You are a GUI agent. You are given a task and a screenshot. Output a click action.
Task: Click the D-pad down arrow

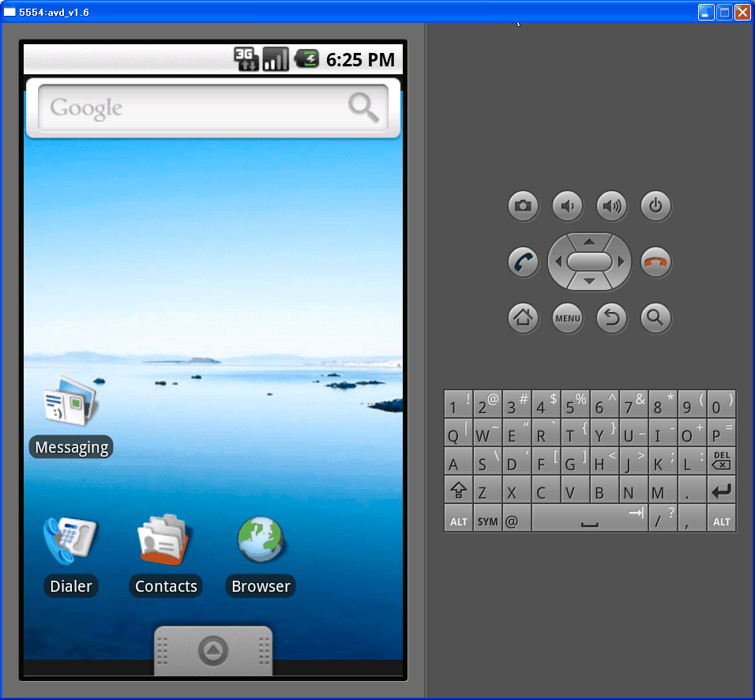pos(589,281)
